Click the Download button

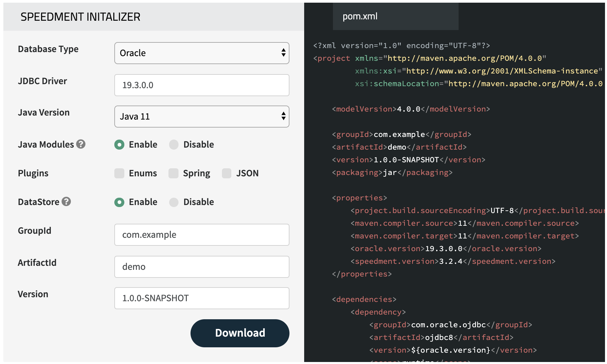(x=240, y=333)
